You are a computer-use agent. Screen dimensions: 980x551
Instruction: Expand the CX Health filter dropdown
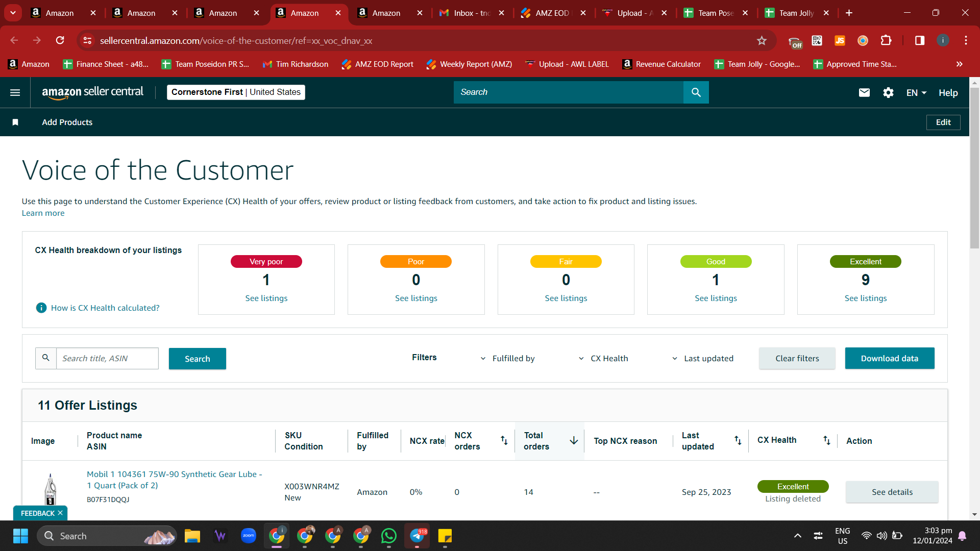603,359
